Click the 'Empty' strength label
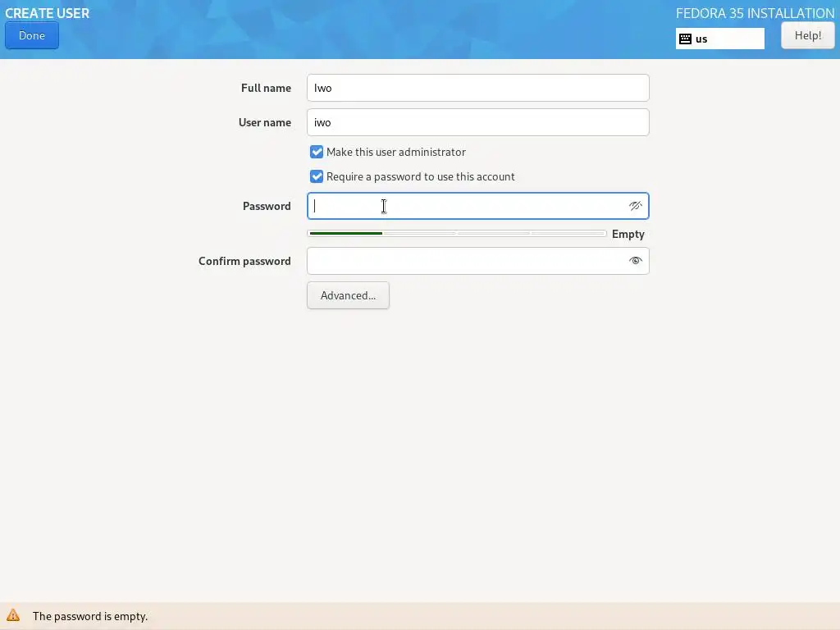The image size is (840, 630). 628,234
